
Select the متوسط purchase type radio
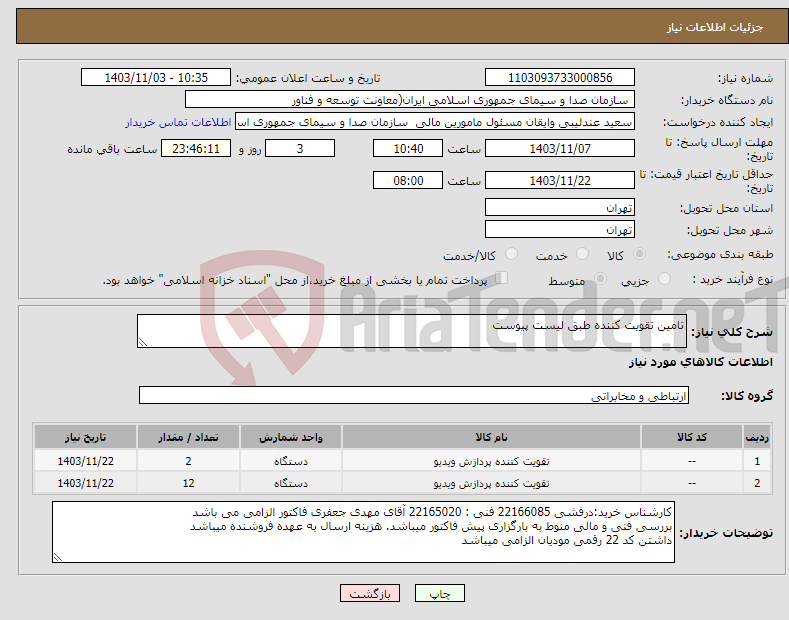coord(600,279)
